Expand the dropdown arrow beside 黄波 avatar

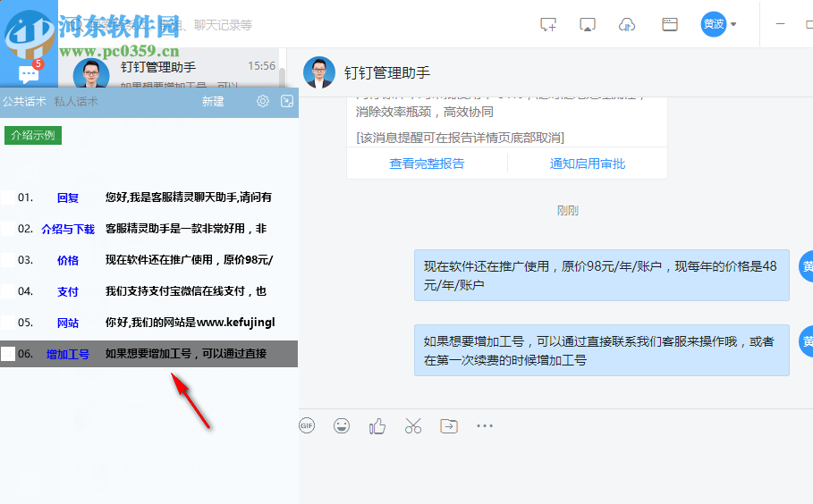point(733,24)
